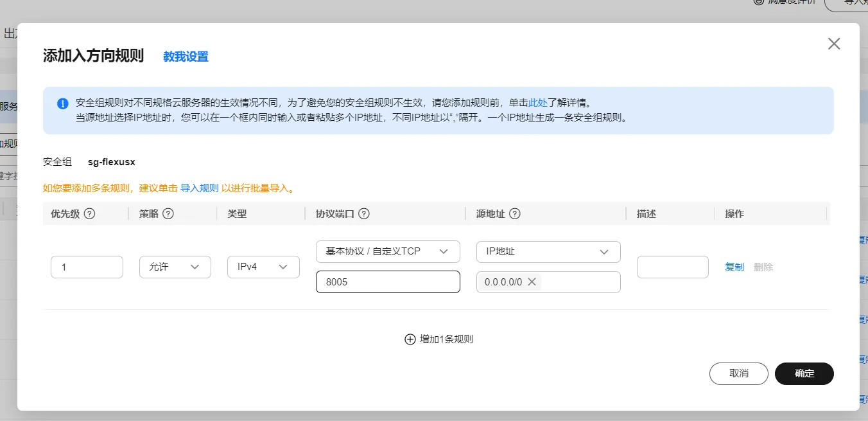Click the blue info icon in the notice
Image resolution: width=868 pixels, height=421 pixels.
pyautogui.click(x=63, y=103)
